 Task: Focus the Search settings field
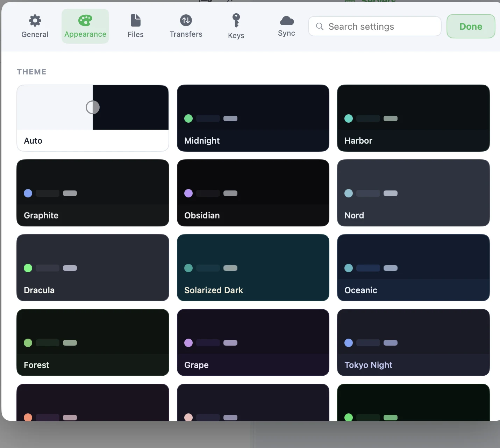pyautogui.click(x=375, y=26)
